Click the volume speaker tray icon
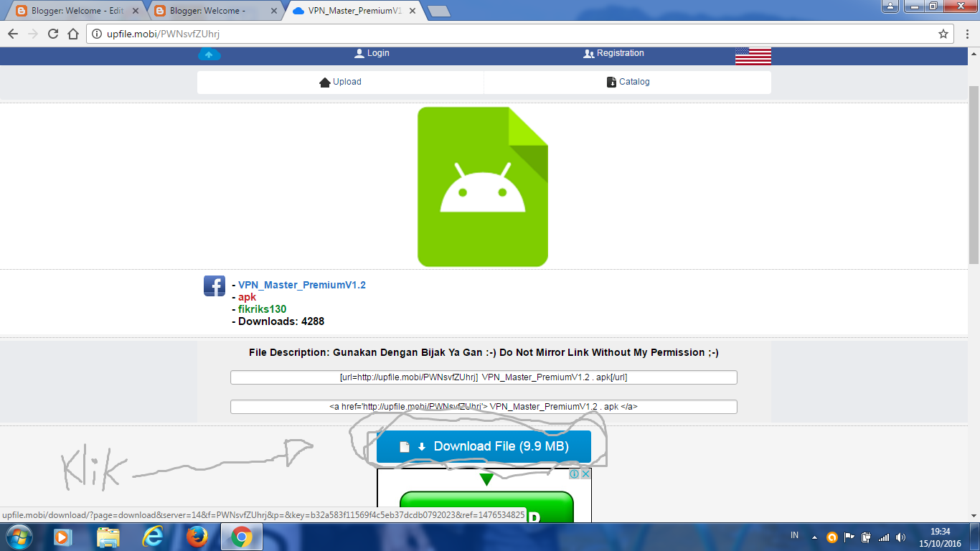Image resolution: width=980 pixels, height=551 pixels. (901, 537)
